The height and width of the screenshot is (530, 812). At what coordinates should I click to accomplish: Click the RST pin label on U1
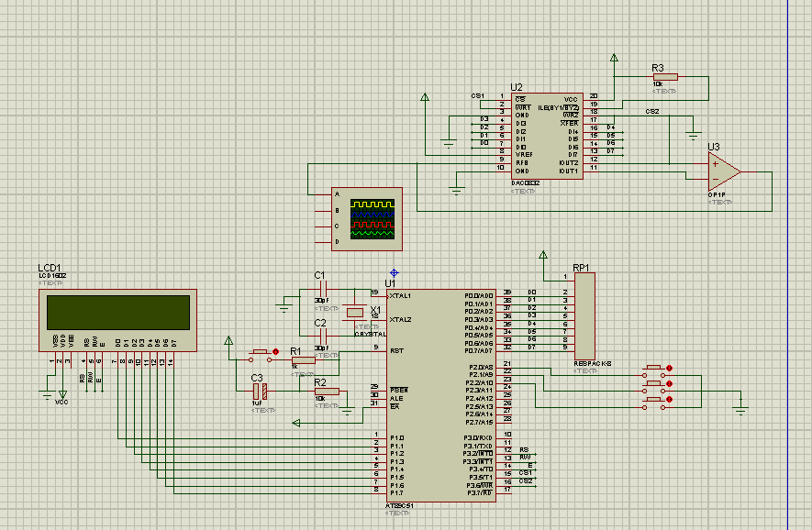tap(396, 351)
